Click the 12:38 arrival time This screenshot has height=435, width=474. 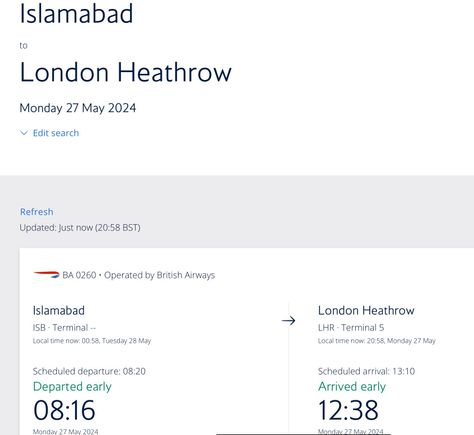point(348,410)
